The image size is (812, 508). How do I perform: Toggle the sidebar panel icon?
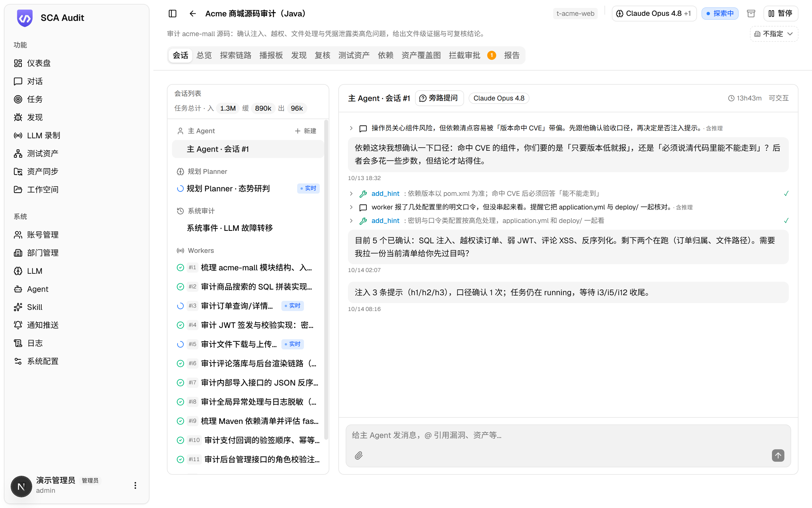(173, 14)
